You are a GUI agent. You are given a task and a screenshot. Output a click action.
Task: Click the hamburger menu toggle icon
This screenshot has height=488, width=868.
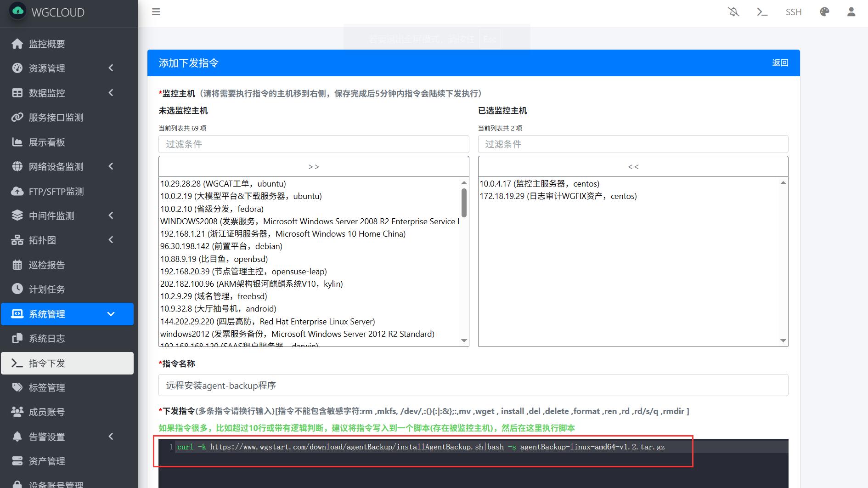pos(156,12)
